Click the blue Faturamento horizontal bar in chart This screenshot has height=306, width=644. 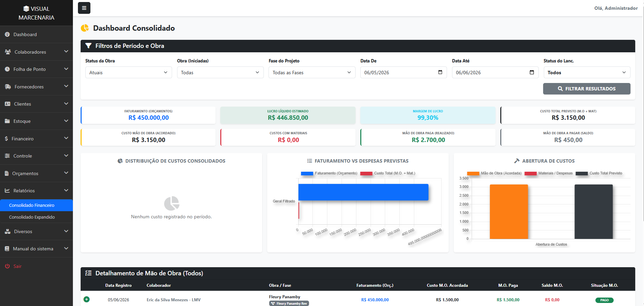(x=363, y=192)
